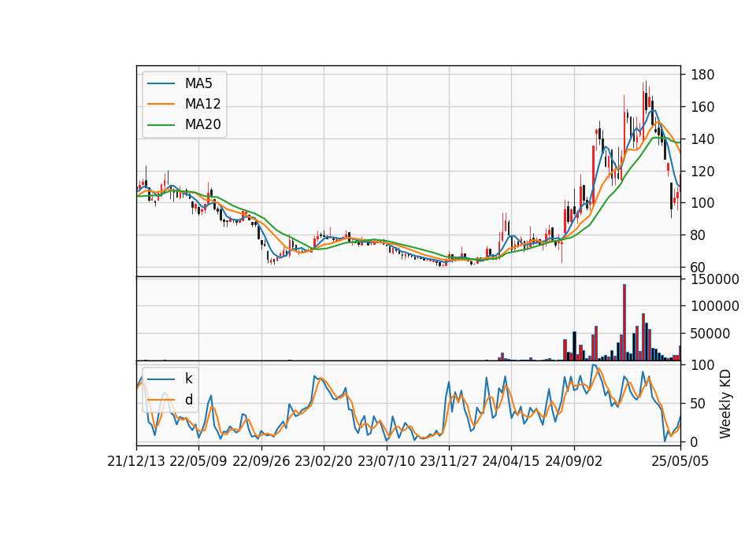Click the MA20 legend label
The image size is (756, 543).
(202, 124)
